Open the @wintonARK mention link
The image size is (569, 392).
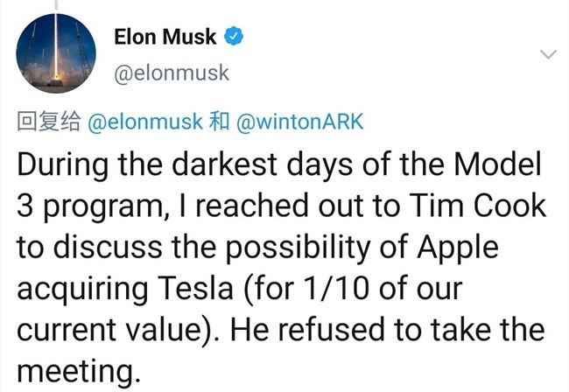coord(299,122)
